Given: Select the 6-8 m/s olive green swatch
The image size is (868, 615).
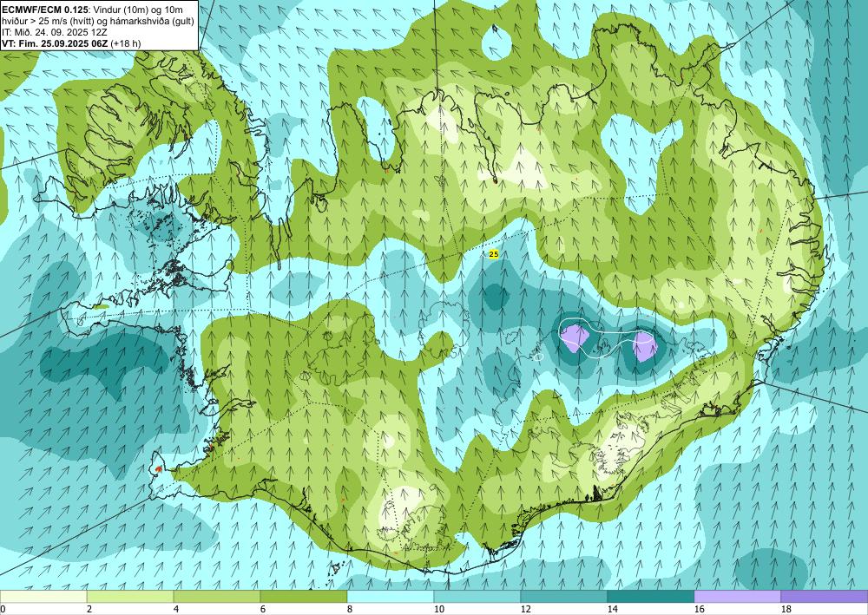Looking at the screenshot, I should click(303, 597).
